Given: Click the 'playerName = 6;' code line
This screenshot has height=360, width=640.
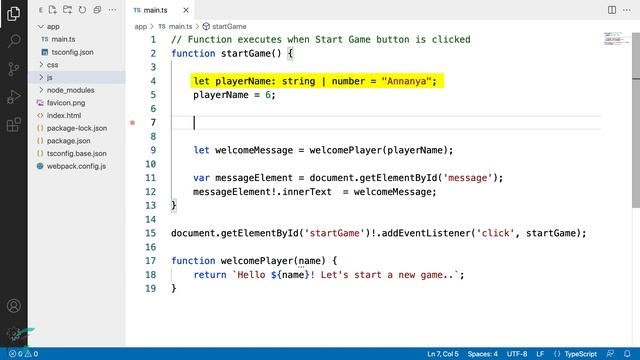Looking at the screenshot, I should 234,95.
